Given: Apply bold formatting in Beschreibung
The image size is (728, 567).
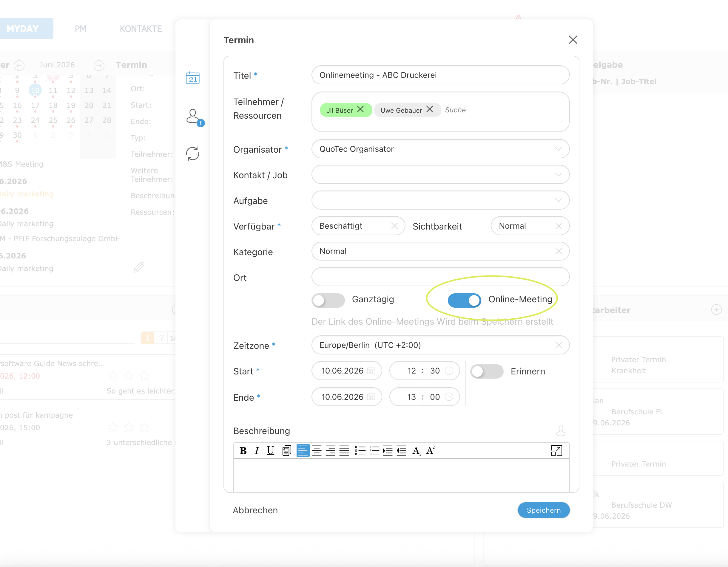Looking at the screenshot, I should tap(243, 451).
